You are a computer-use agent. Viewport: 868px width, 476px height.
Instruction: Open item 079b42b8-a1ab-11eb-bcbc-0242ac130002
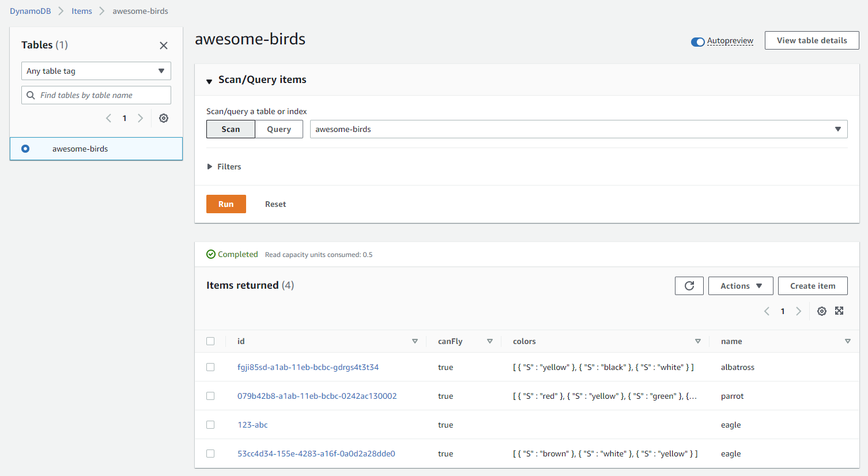pos(317,396)
